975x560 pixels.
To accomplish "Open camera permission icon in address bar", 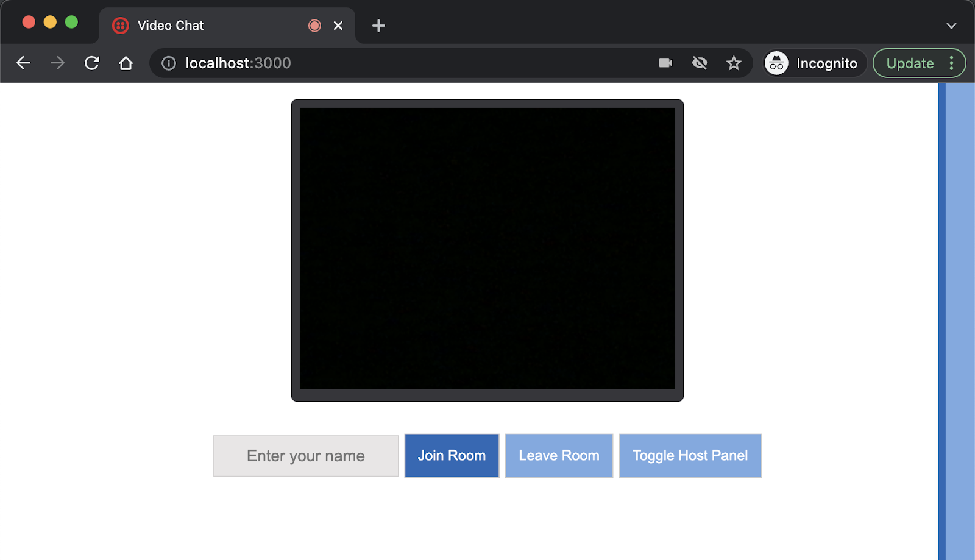I will tap(665, 63).
